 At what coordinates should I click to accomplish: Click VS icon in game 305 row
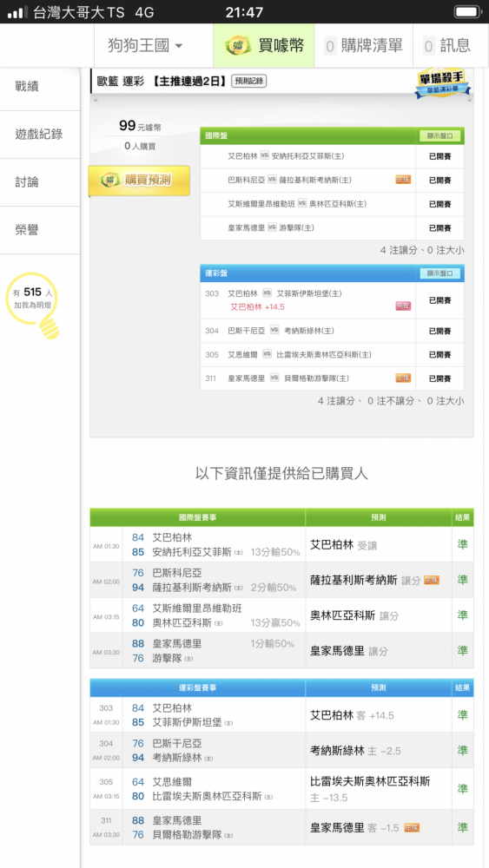267,354
